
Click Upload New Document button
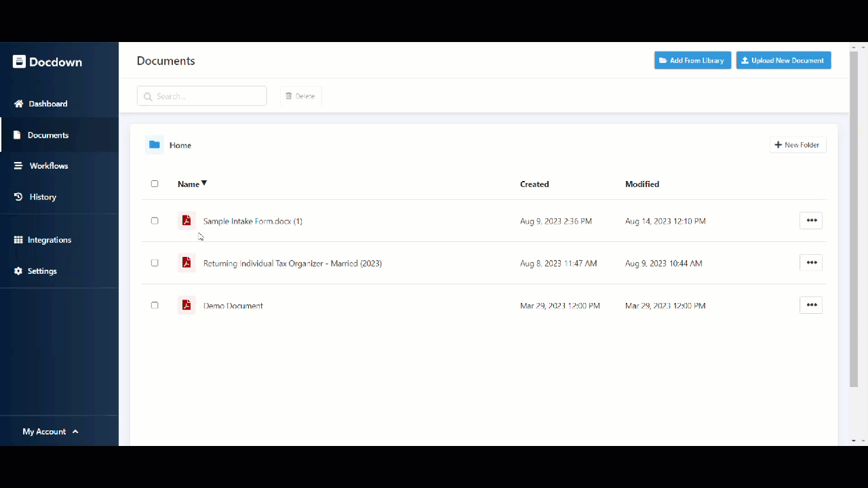click(783, 60)
